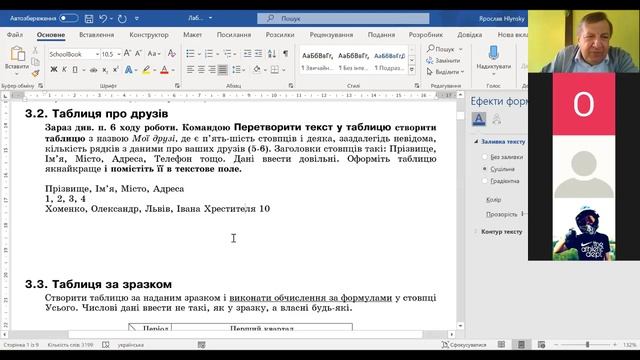Switch to the Подання tab
The width and height of the screenshot is (640, 360).
381,35
